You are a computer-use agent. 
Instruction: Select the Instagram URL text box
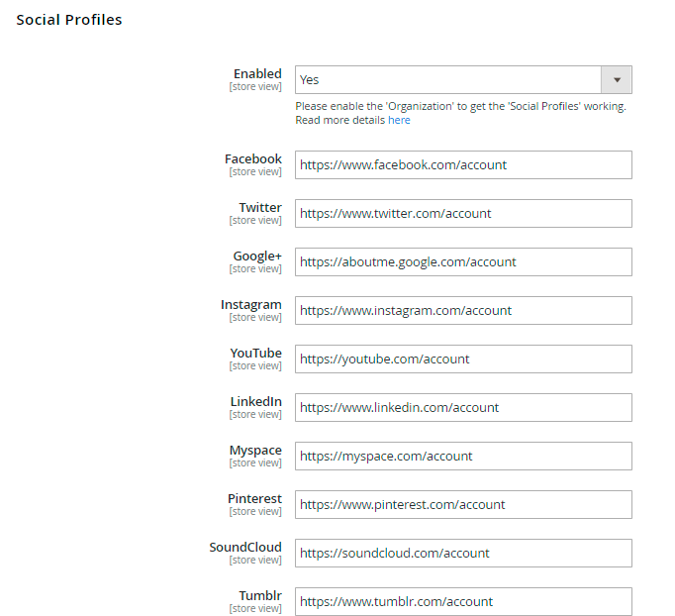tap(463, 311)
